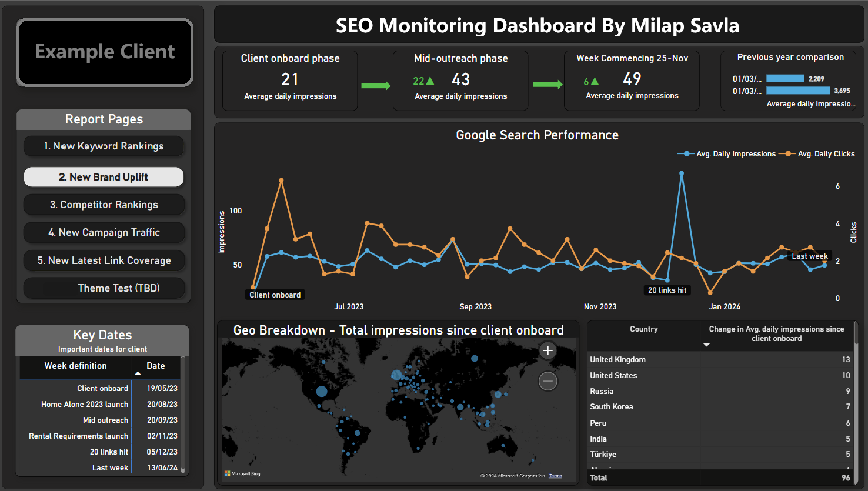Click green up triangle beside 22
This screenshot has width=868, height=491.
(430, 81)
